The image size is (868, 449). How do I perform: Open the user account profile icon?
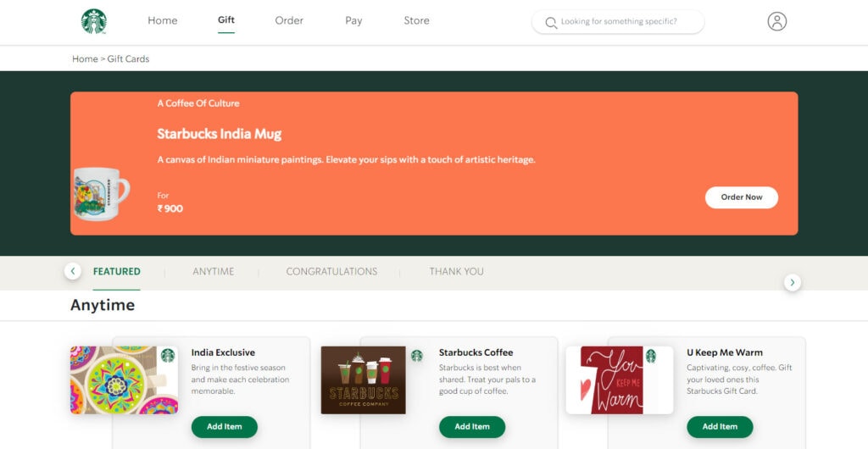[x=776, y=21]
